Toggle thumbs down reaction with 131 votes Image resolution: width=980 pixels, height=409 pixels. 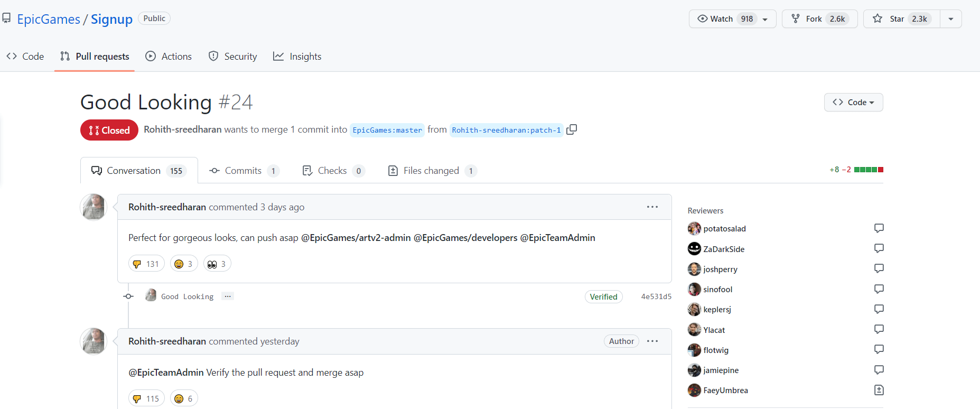click(x=146, y=264)
